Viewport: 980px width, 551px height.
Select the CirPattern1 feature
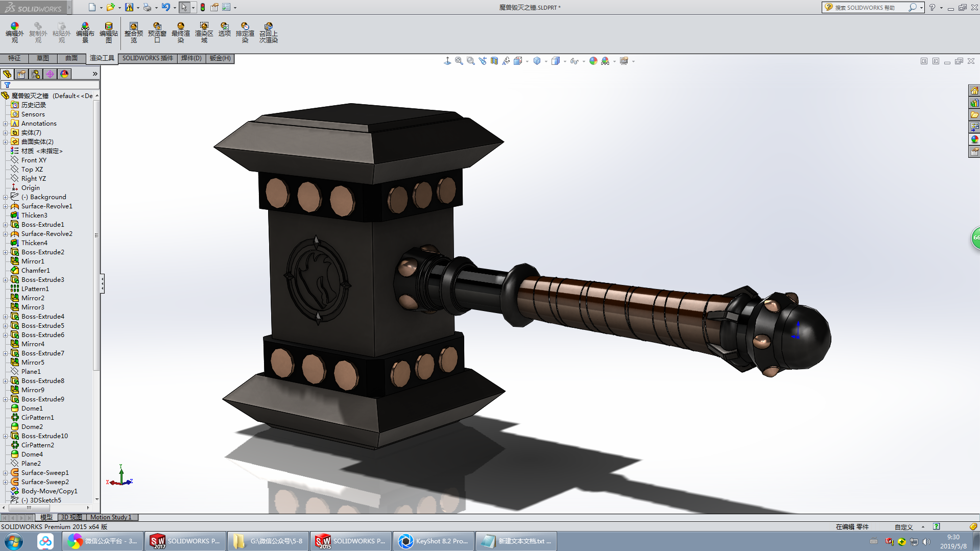click(x=37, y=418)
